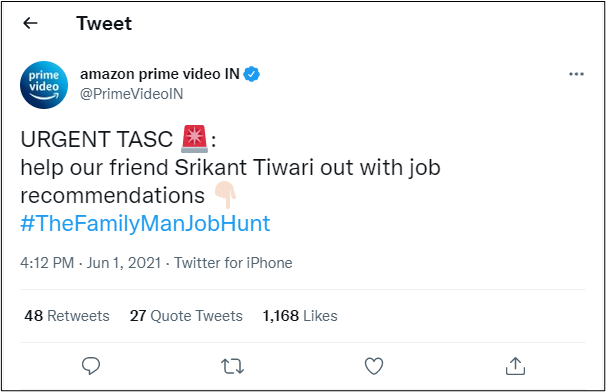Viewport: 606px width, 392px height.
Task: Click the 4:12 PM timestamp
Action: (x=47, y=263)
